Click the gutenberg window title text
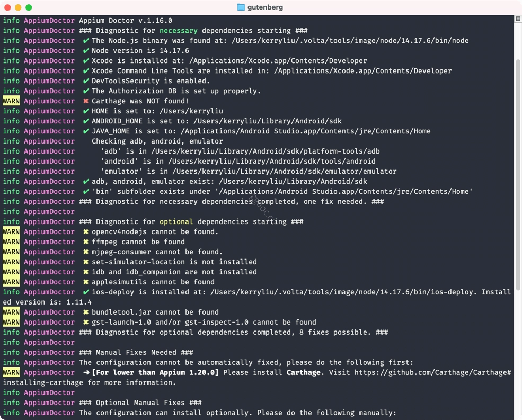The image size is (522, 420). (265, 7)
